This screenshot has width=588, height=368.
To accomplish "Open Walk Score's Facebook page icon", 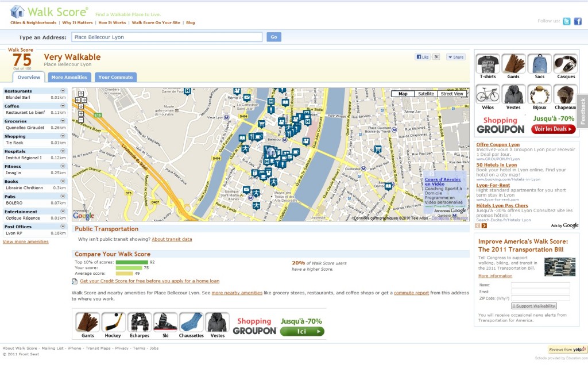I will click(578, 21).
